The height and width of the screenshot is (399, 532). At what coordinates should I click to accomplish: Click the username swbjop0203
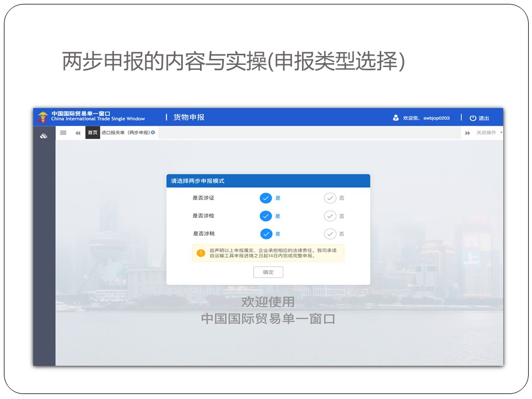[436, 118]
